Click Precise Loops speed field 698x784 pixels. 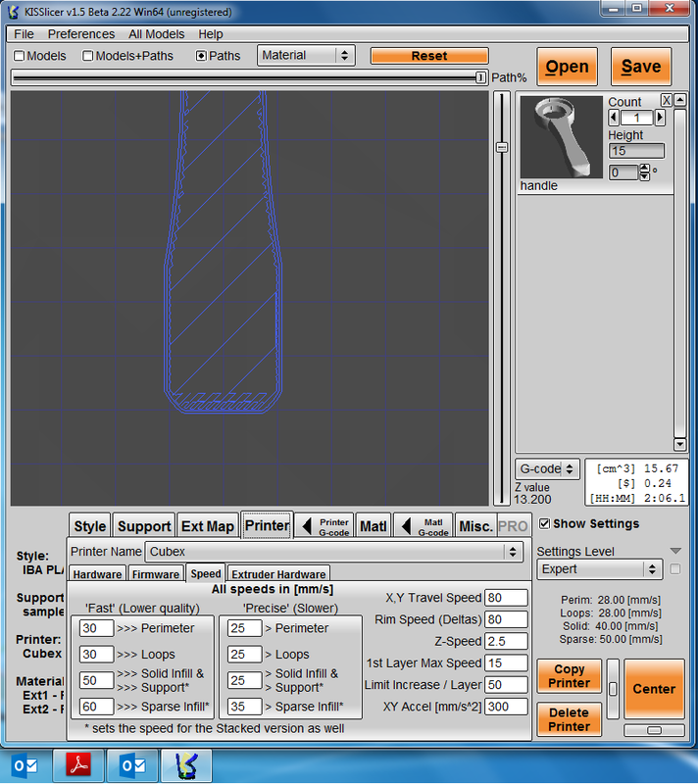(244, 654)
